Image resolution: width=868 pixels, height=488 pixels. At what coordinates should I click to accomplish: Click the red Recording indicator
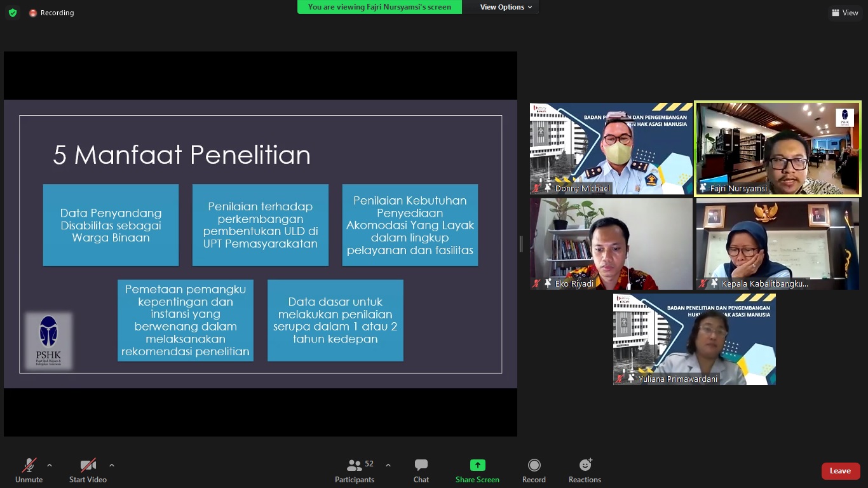51,13
